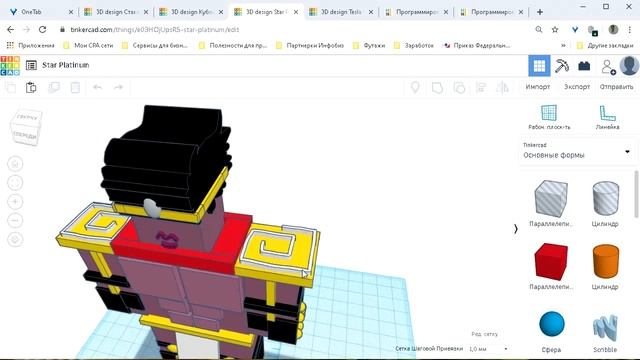This screenshot has width=640, height=360.
Task: Click the Duplicate tool icon
Action: [53, 87]
